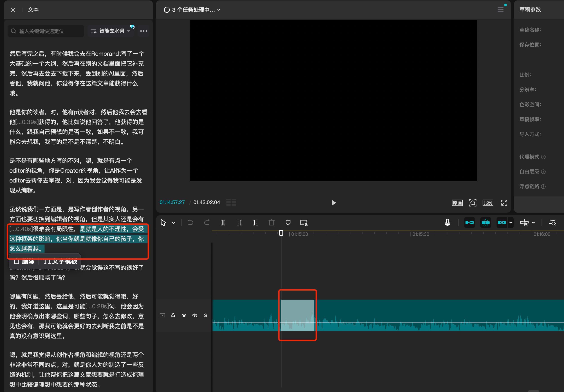Image resolution: width=564 pixels, height=392 pixels.
Task: Lock the audio track
Action: click(x=173, y=315)
